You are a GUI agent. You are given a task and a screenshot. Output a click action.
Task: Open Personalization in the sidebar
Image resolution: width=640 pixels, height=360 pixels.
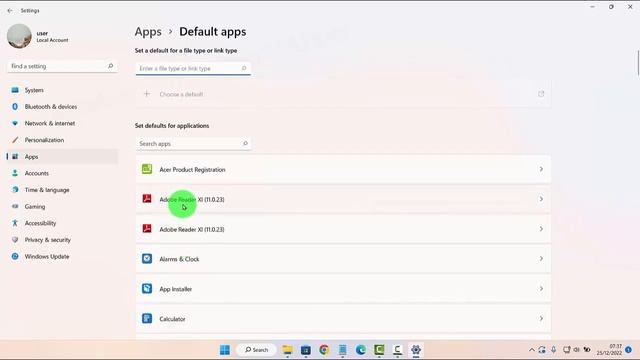[x=62, y=140]
